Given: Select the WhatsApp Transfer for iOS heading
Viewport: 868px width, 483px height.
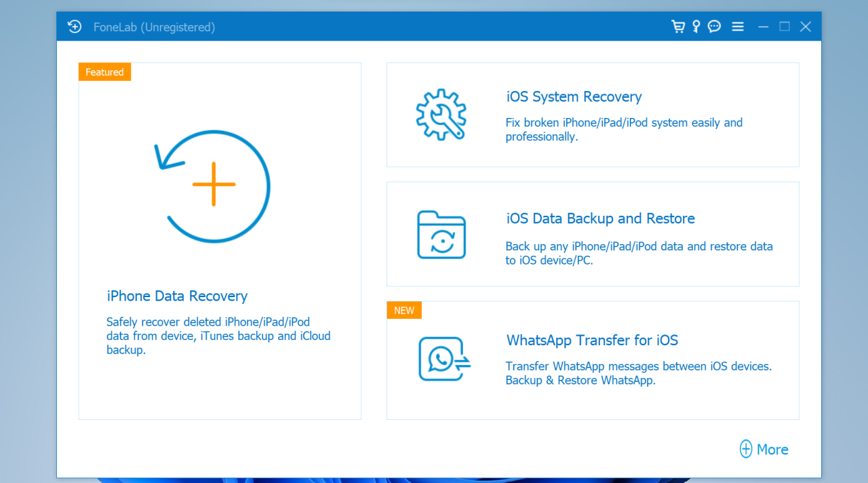Looking at the screenshot, I should pyautogui.click(x=592, y=341).
